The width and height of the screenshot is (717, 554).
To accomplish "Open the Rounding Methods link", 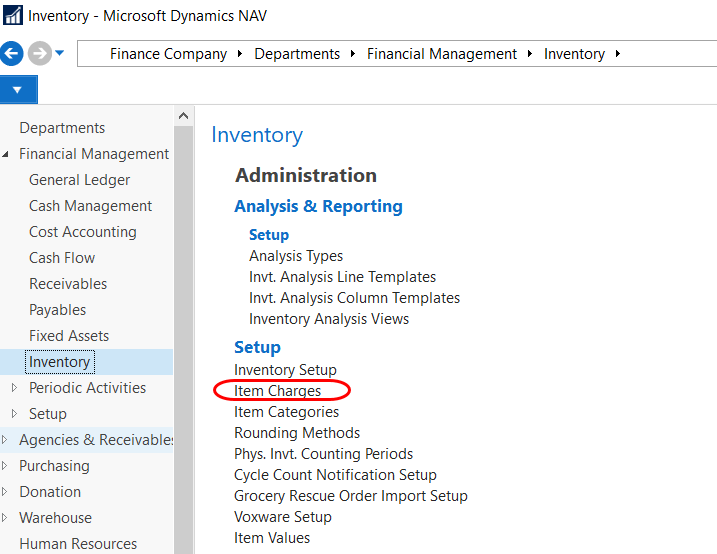I will 297,433.
